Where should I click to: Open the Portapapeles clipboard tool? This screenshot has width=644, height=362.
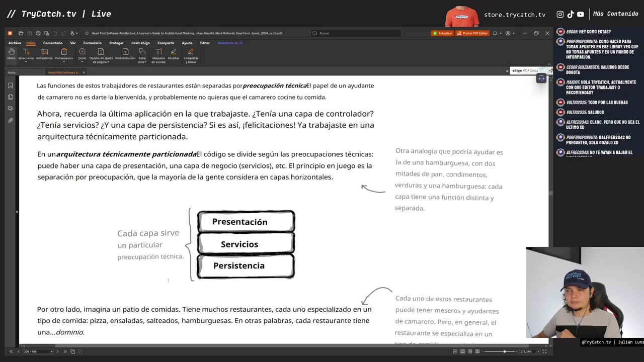point(64,54)
